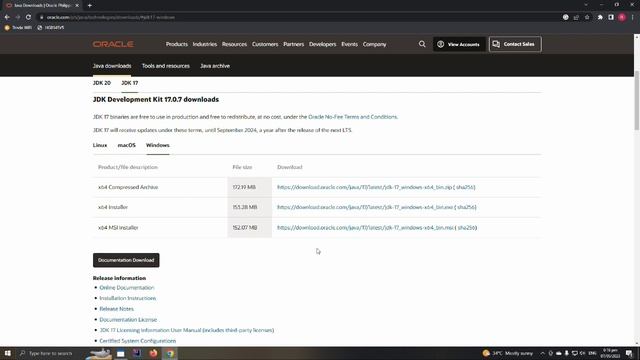This screenshot has width=640, height=360.
Task: Click the View Accounts button
Action: pos(459,44)
